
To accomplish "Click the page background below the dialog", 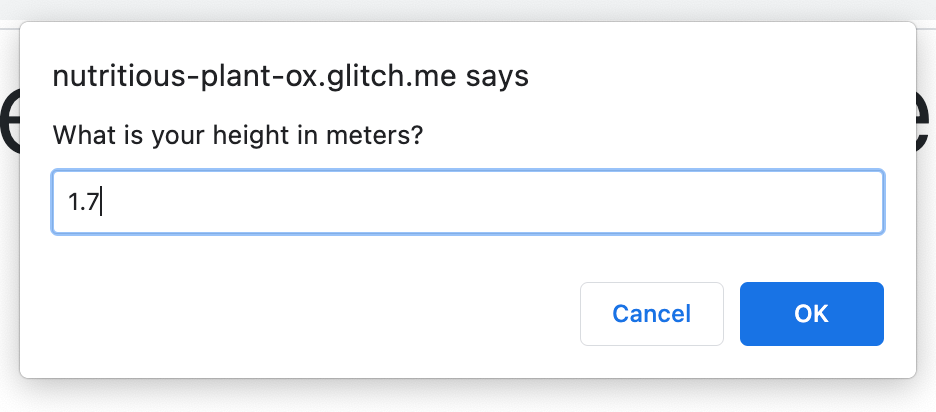I will tap(468, 398).
